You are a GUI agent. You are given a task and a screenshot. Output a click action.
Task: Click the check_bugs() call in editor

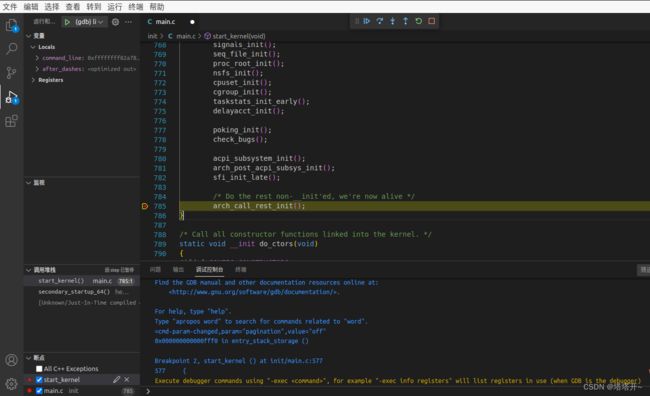(240, 140)
